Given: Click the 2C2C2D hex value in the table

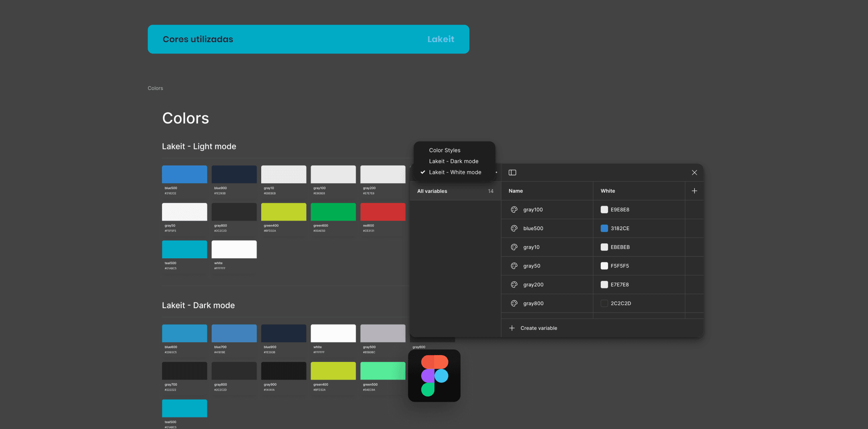Looking at the screenshot, I should pyautogui.click(x=621, y=303).
